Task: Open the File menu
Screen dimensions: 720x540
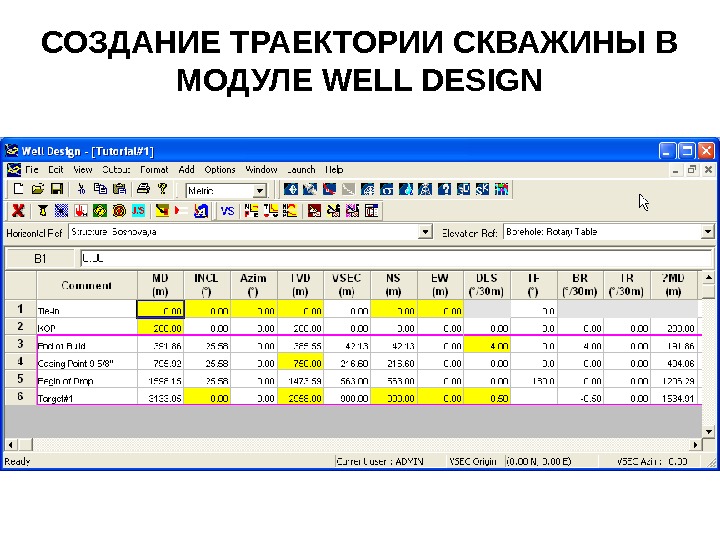Action: [32, 170]
